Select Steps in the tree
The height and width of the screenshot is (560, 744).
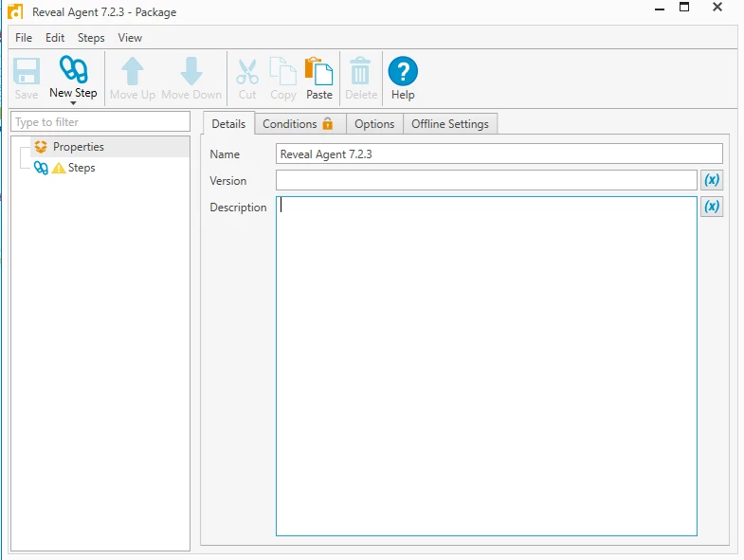tap(82, 168)
